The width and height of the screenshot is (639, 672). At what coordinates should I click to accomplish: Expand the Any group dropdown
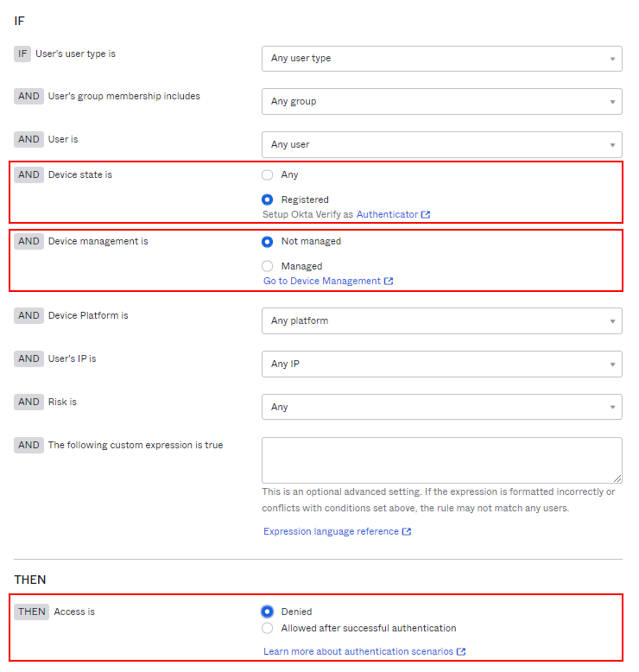click(441, 102)
